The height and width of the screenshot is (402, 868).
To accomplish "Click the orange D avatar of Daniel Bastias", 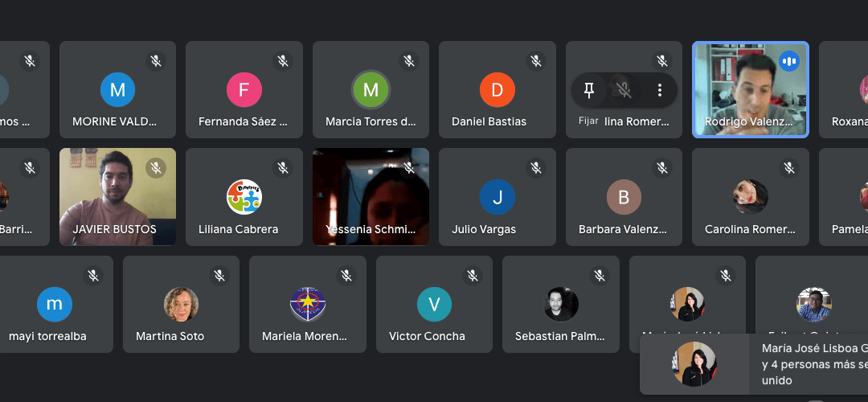I will 497,90.
